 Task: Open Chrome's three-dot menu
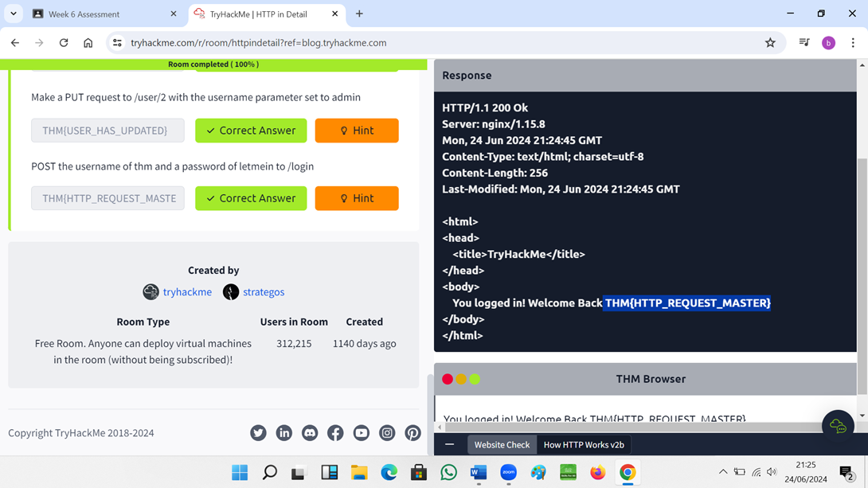pos(853,42)
